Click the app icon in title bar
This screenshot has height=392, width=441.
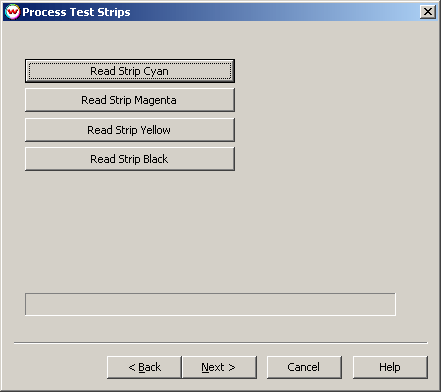pyautogui.click(x=12, y=12)
